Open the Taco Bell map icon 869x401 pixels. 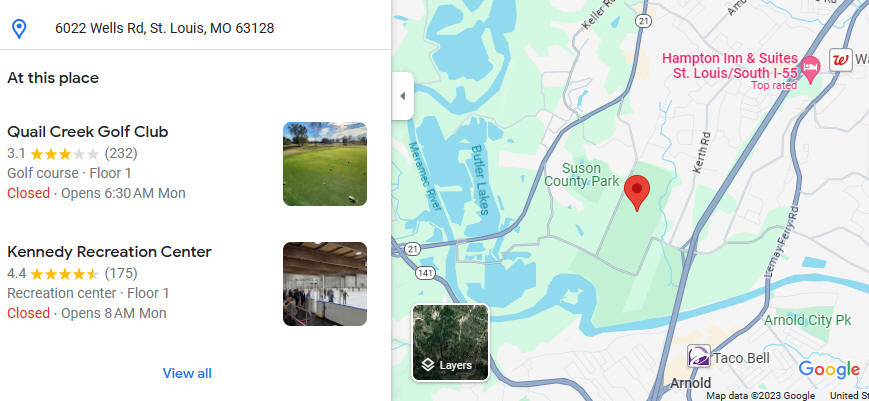(x=699, y=356)
